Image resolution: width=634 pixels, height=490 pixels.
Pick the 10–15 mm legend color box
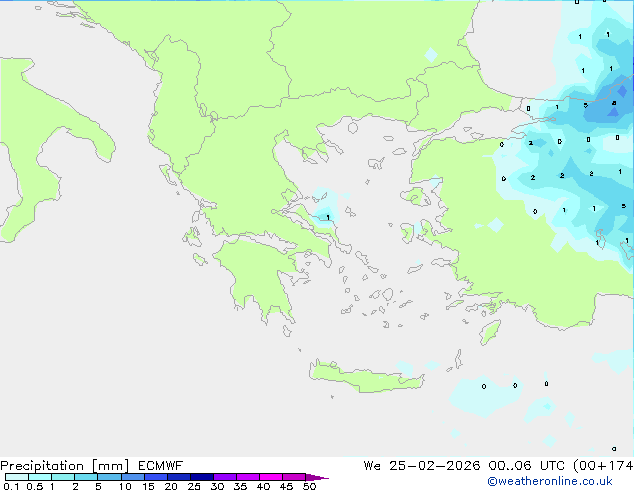click(x=133, y=477)
